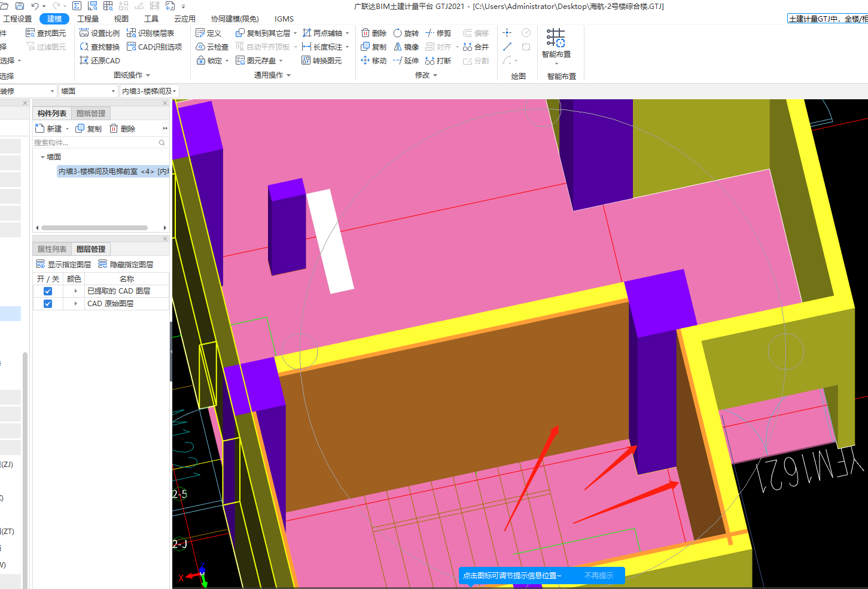Click the Undo arrow icon
The height and width of the screenshot is (589, 868).
(35, 6)
